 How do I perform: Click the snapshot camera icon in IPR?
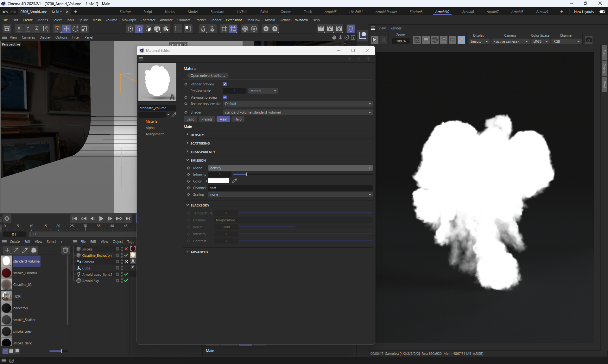pyautogui.click(x=588, y=40)
